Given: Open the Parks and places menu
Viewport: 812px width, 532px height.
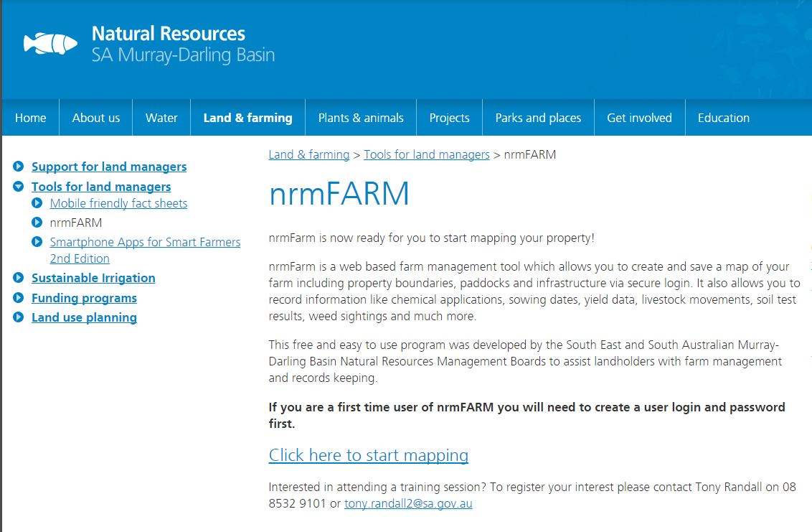Looking at the screenshot, I should coord(538,118).
